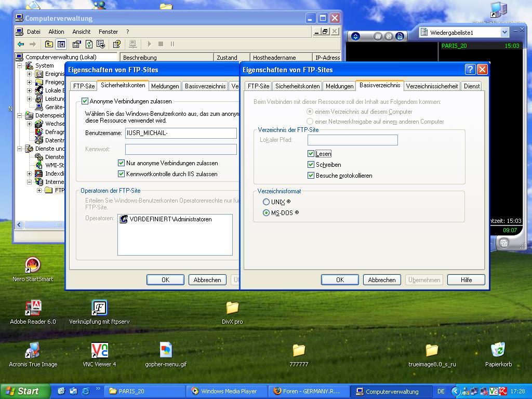Viewport: 532px width, 399px height.
Task: Open the Ansicht menu
Action: coord(81,32)
